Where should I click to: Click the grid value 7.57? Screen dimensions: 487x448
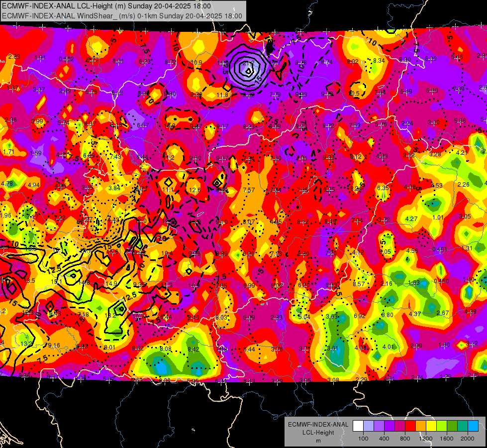tap(249, 190)
